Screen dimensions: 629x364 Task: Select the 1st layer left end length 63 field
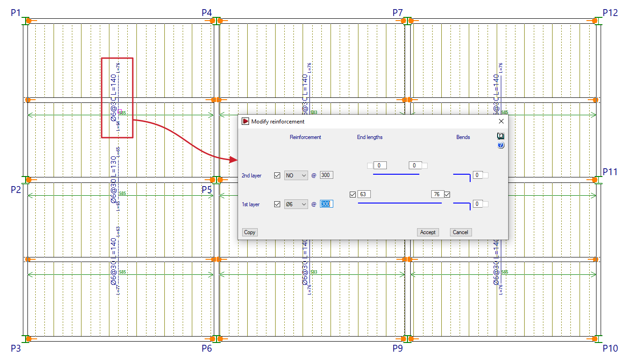364,194
